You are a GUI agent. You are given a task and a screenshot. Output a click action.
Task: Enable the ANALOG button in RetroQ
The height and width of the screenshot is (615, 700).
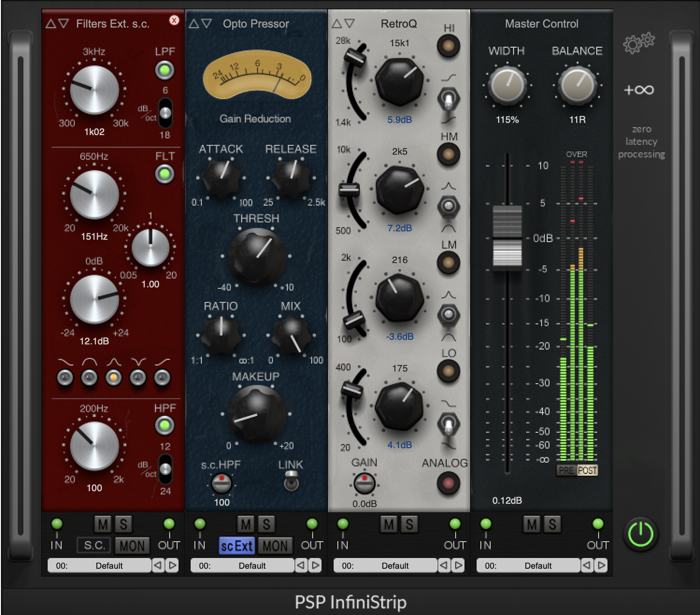pos(448,483)
